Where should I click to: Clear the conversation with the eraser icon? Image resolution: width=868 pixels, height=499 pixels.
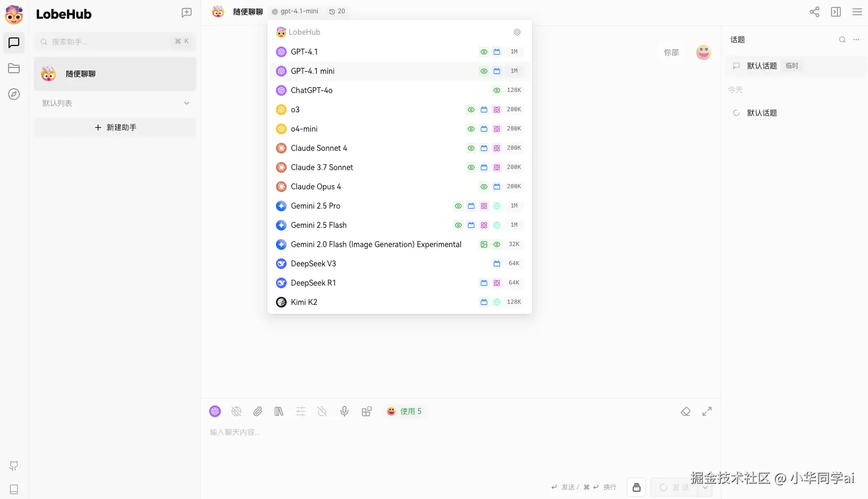click(x=686, y=411)
